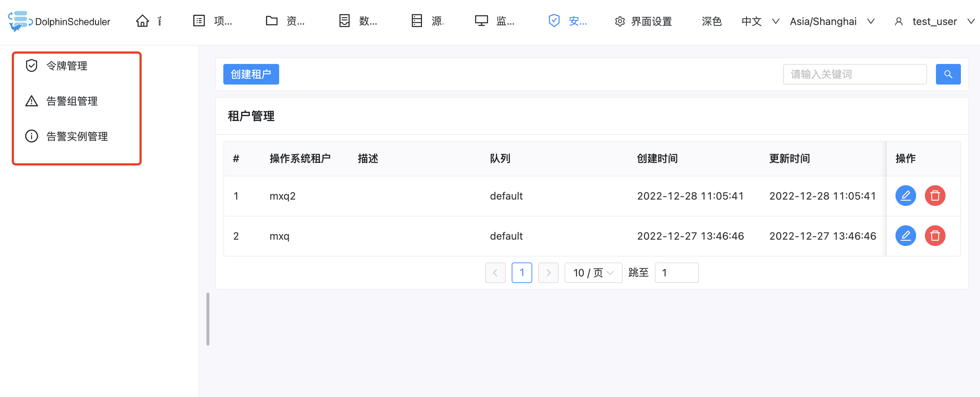Image resolution: width=980 pixels, height=397 pixels.
Task: Click the keyword search input field
Action: coord(854,74)
